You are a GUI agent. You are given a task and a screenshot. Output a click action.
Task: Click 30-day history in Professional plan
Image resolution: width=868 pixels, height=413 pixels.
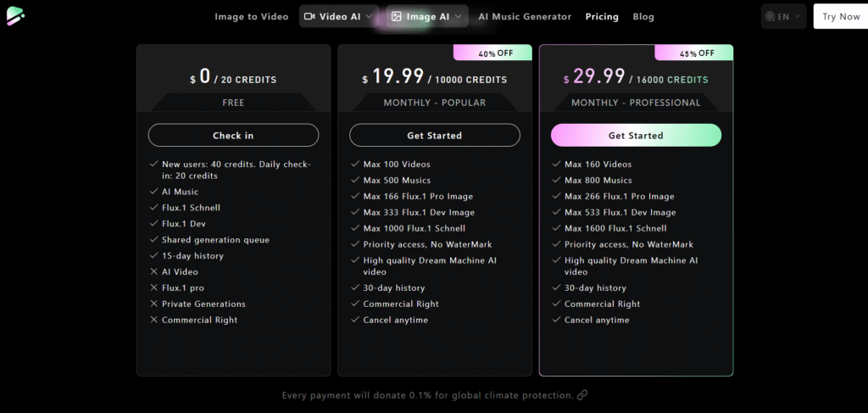pyautogui.click(x=595, y=287)
